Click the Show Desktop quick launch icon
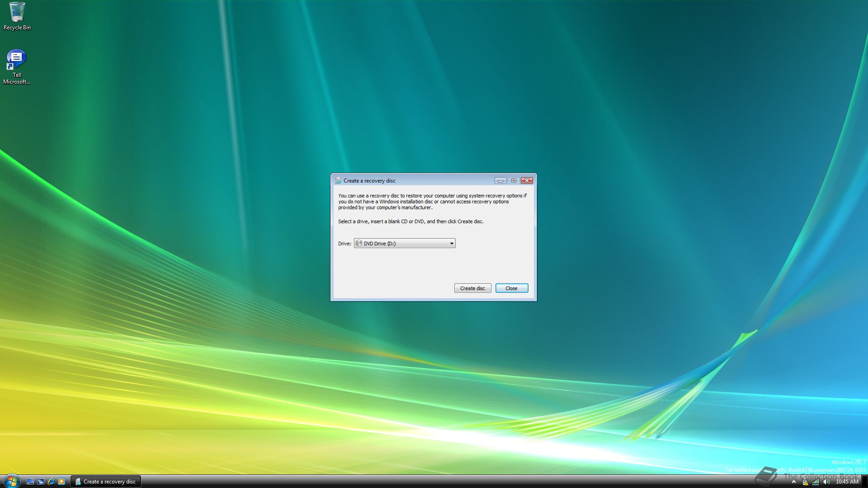The width and height of the screenshot is (868, 488). point(30,482)
